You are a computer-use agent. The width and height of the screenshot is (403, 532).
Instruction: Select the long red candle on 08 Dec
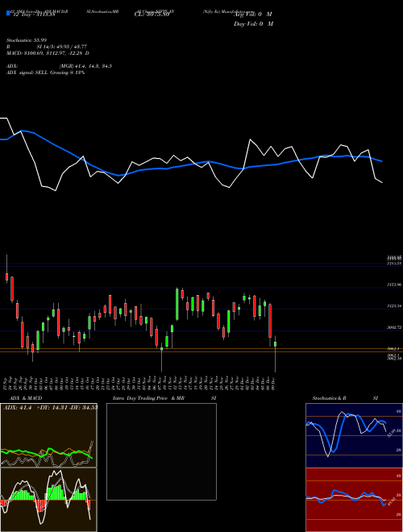[x=270, y=321]
